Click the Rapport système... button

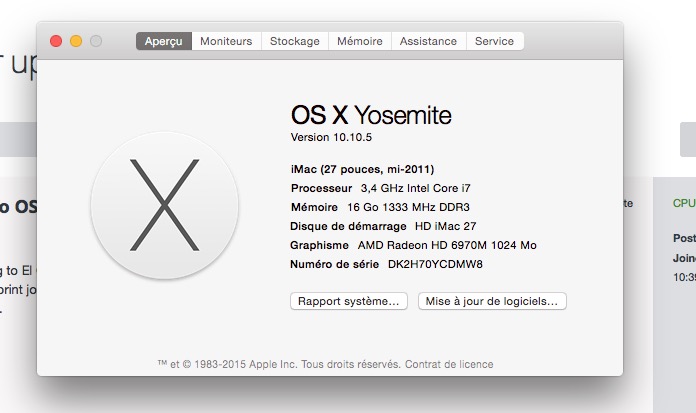(x=349, y=301)
